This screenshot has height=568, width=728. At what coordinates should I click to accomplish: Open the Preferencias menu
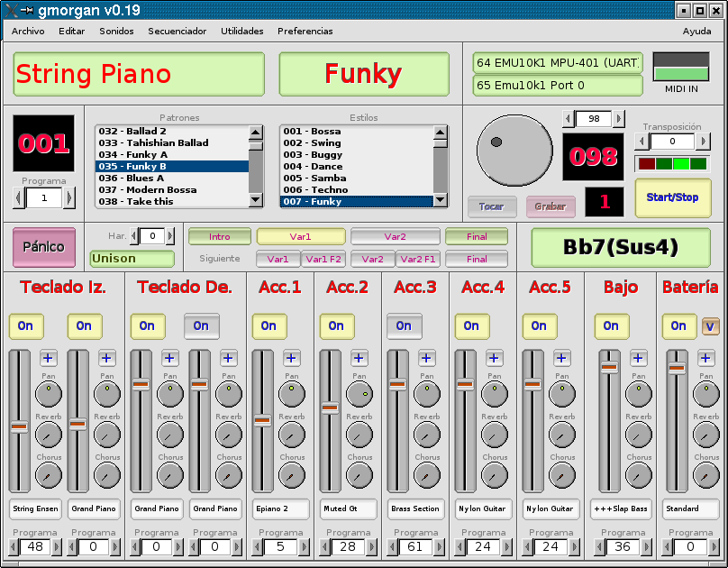pos(305,31)
